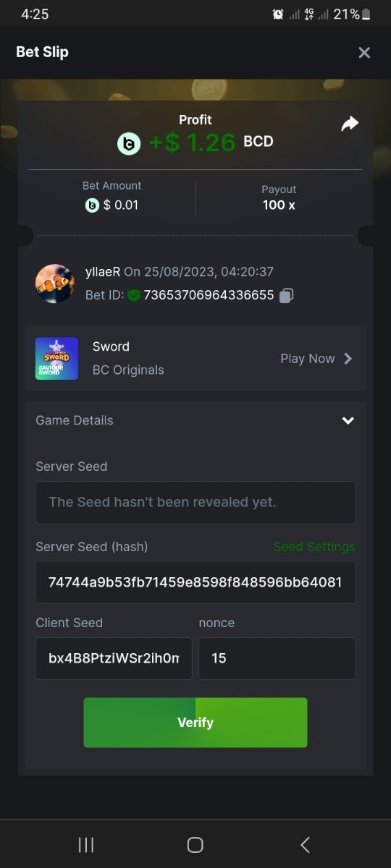
Task: Focus the Client Seed field
Action: 114,658
